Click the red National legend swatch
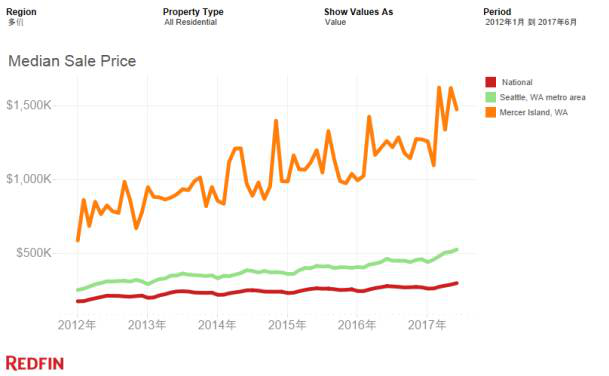Screen dimensions: 609x376 tap(491, 82)
